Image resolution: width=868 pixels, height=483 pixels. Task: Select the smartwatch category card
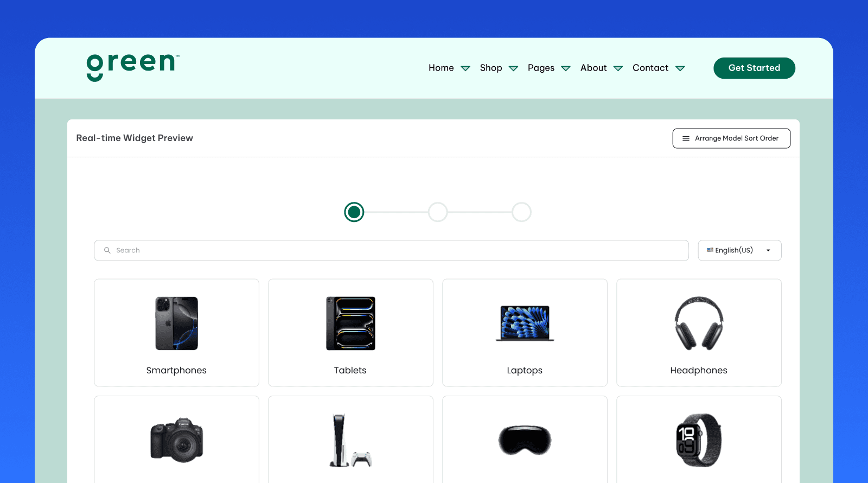coord(699,440)
